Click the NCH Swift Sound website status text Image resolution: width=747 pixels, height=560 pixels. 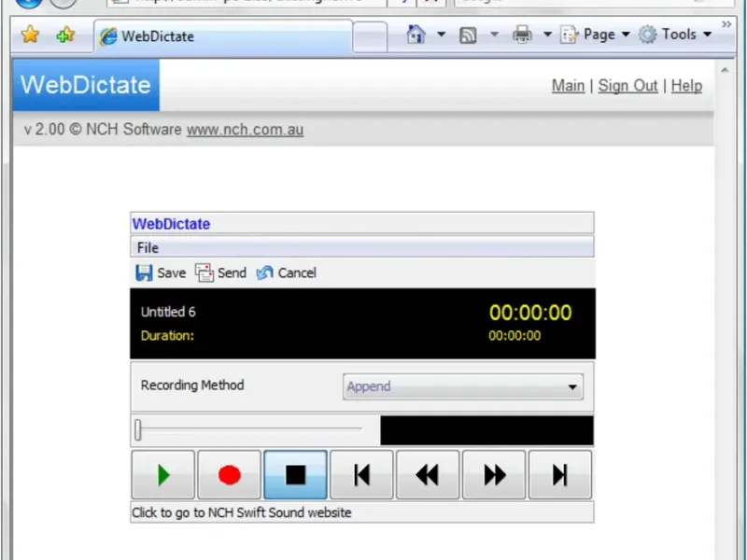pyautogui.click(x=242, y=512)
